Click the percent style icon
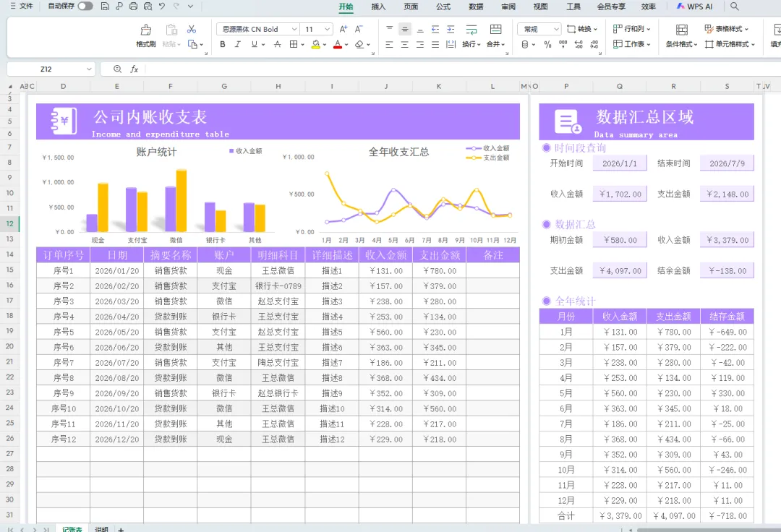 [548, 44]
